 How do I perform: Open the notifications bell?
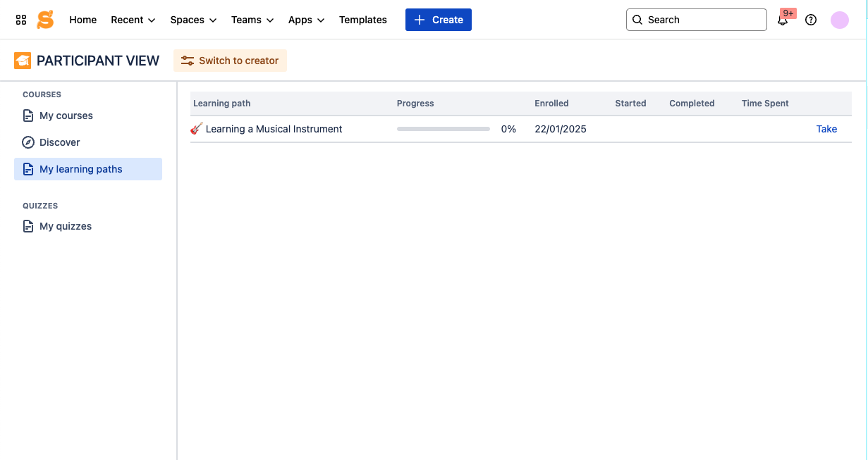783,20
